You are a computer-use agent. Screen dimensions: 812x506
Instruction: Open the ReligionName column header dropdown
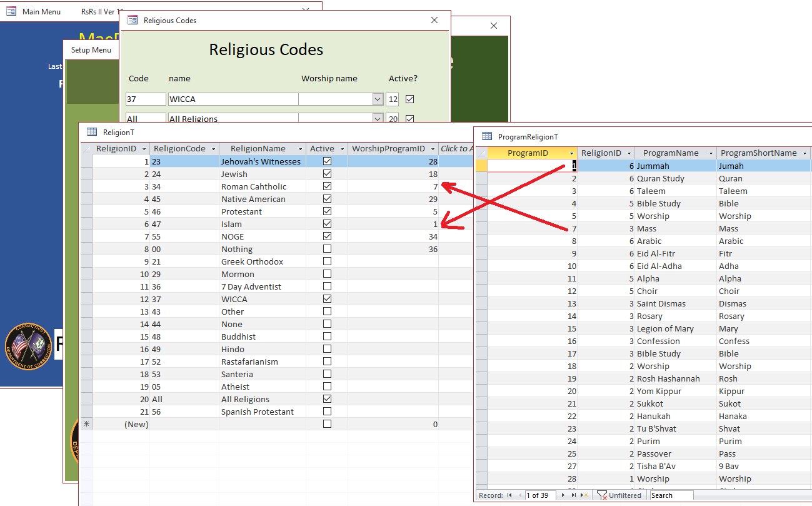coord(301,148)
